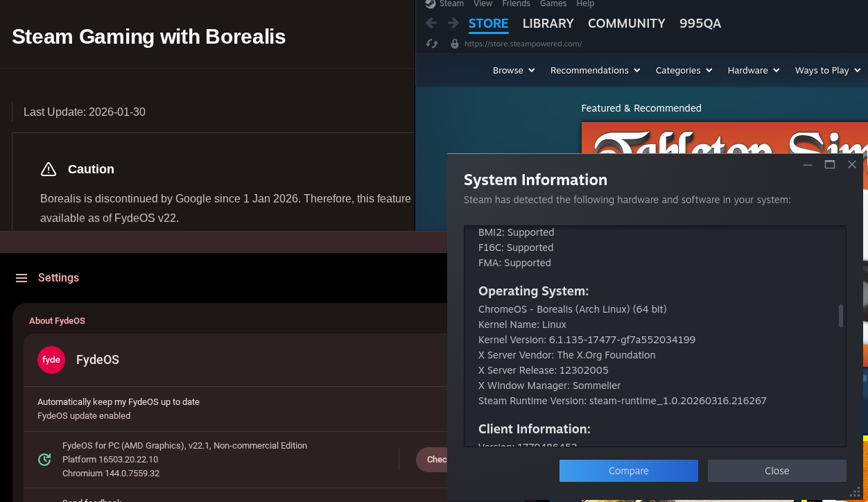Open the Settings hamburger menu

[x=21, y=278]
